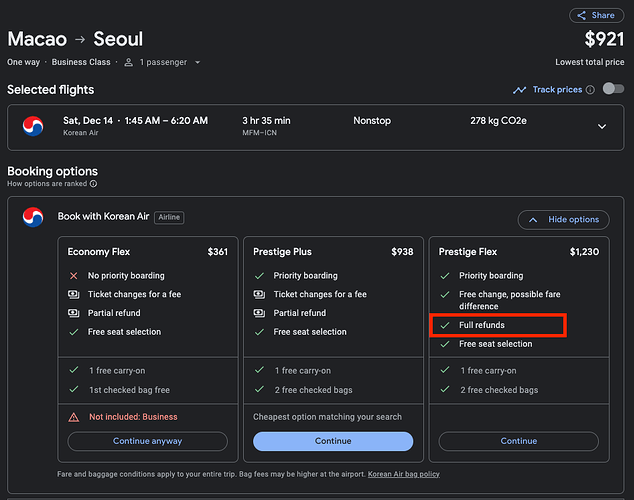
Task: Click Korean Air logo in booking options
Action: 33,217
